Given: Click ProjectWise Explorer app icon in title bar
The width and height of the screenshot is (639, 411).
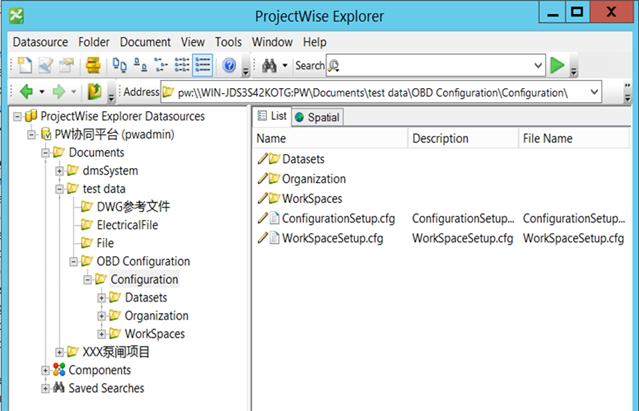Looking at the screenshot, I should pos(16,16).
